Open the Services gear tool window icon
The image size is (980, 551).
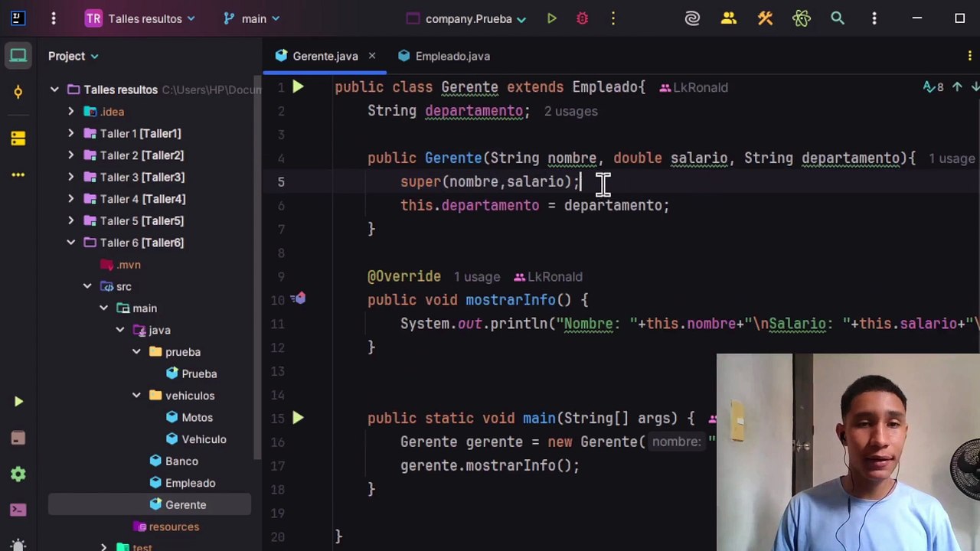pos(18,474)
